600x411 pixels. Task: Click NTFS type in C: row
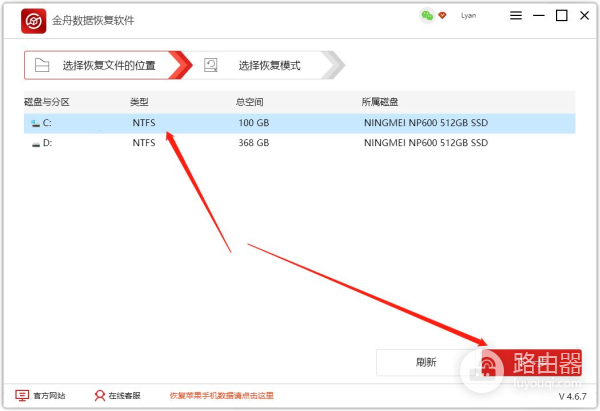click(144, 123)
